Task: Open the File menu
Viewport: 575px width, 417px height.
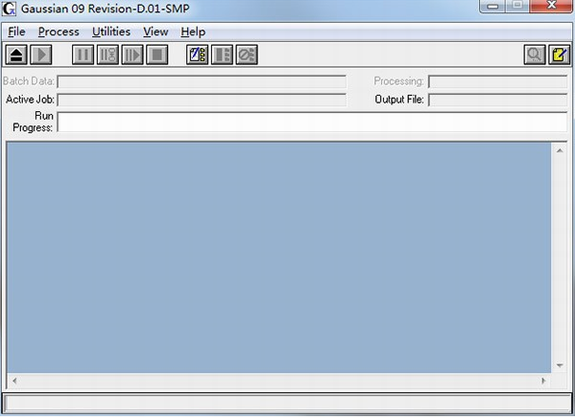Action: coord(17,32)
